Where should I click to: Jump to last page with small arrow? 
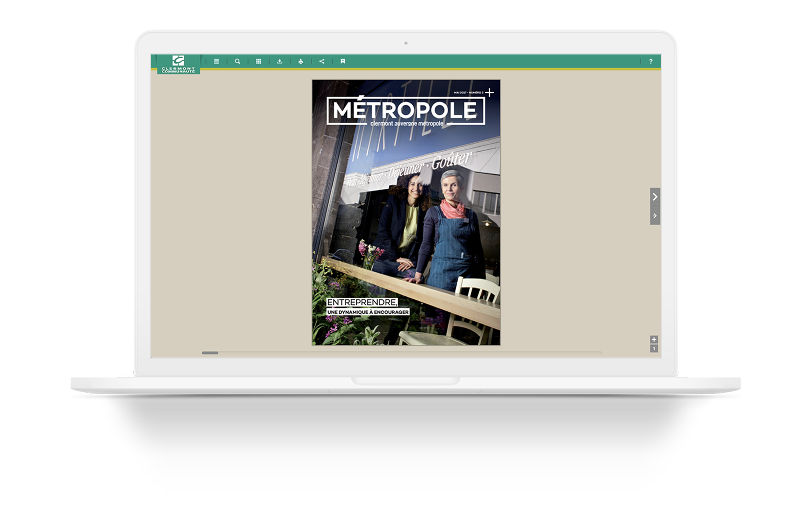point(655,216)
